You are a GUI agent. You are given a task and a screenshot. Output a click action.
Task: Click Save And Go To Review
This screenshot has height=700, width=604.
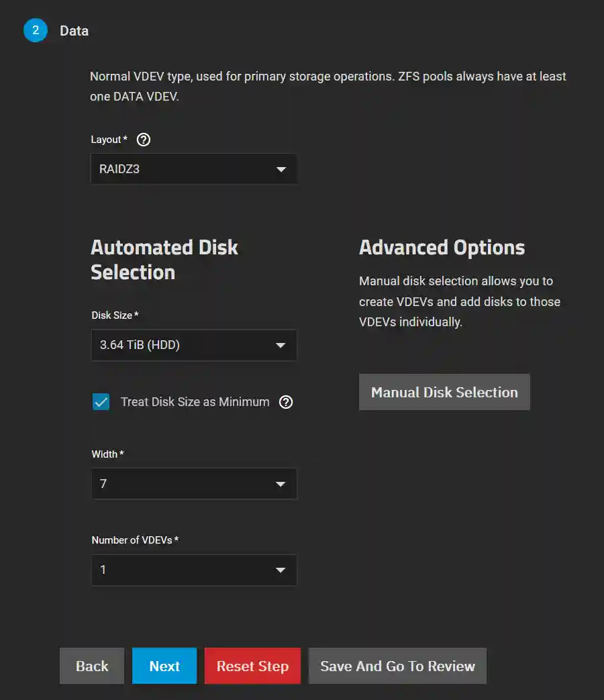coord(397,666)
